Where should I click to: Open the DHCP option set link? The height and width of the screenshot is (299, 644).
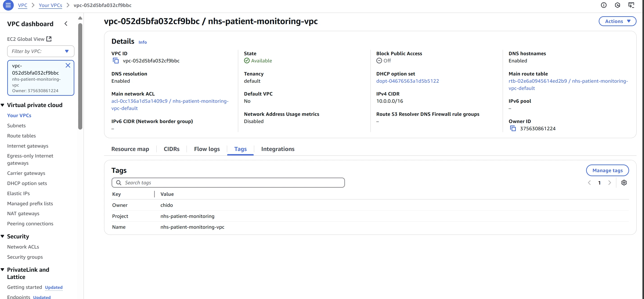407,81
